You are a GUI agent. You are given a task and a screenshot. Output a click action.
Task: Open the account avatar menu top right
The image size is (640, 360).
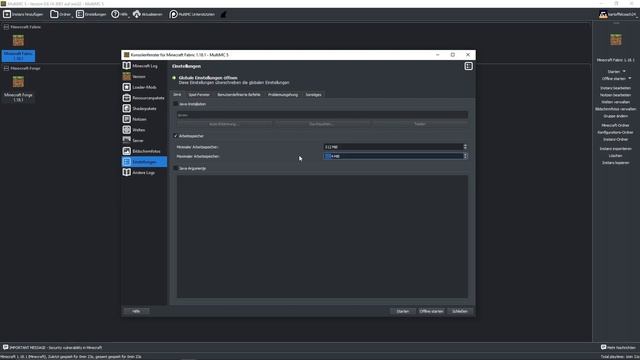(x=617, y=14)
